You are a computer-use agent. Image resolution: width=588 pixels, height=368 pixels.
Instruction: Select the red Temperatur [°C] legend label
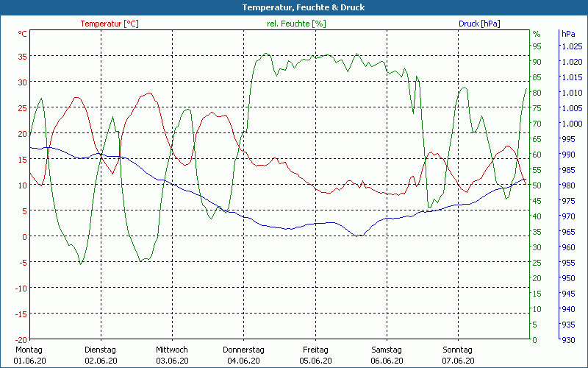tap(110, 24)
